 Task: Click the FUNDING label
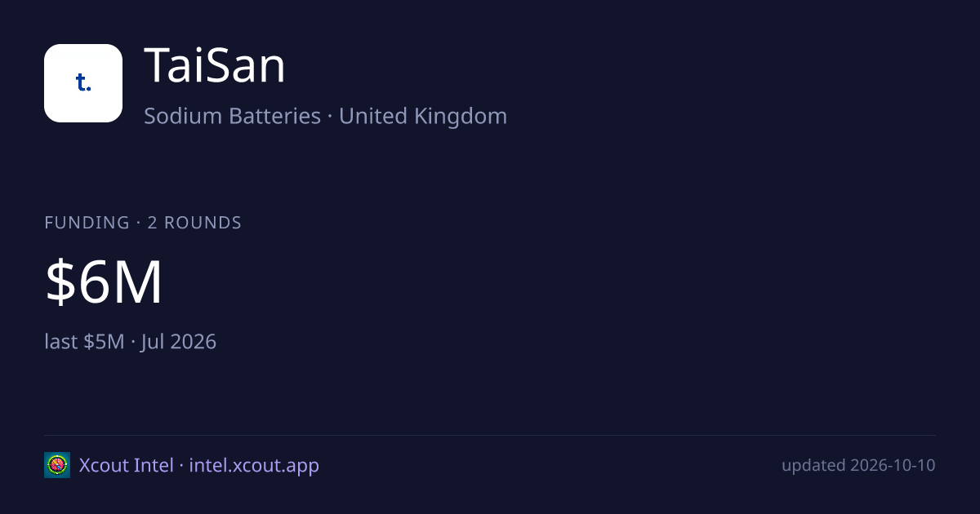pyautogui.click(x=87, y=223)
